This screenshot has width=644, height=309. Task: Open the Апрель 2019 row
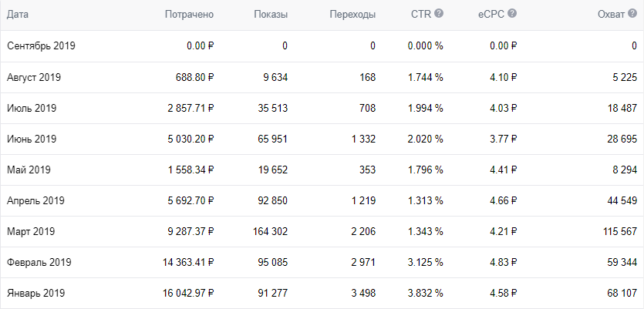pos(322,200)
